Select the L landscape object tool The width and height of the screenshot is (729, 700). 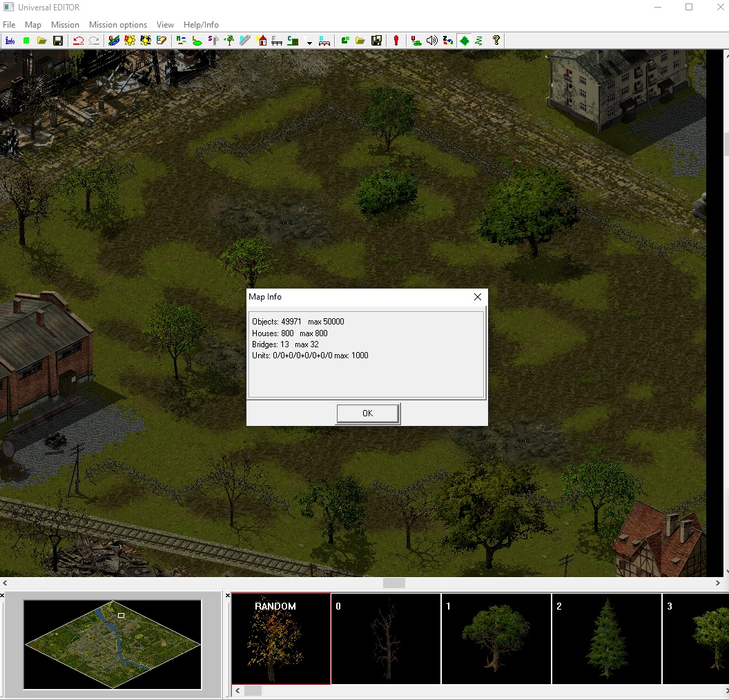click(x=197, y=41)
